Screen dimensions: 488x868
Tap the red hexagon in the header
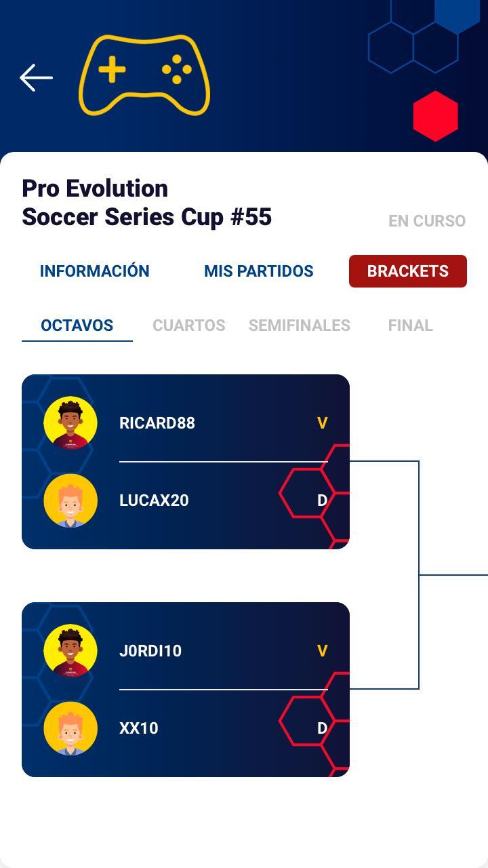[x=435, y=116]
